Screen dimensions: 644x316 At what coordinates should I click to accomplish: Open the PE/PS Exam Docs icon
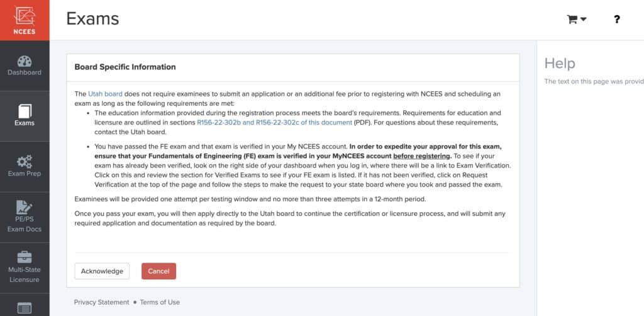pos(25,207)
